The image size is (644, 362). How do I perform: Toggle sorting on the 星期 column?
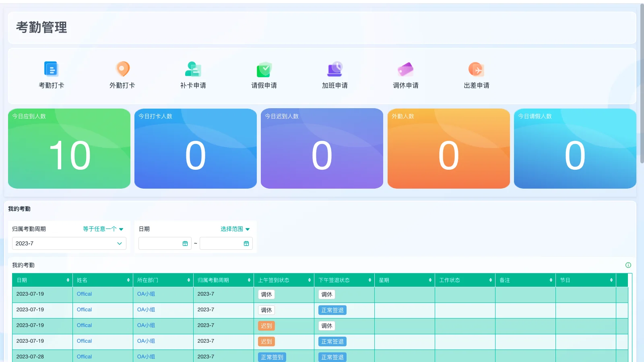tap(430, 280)
